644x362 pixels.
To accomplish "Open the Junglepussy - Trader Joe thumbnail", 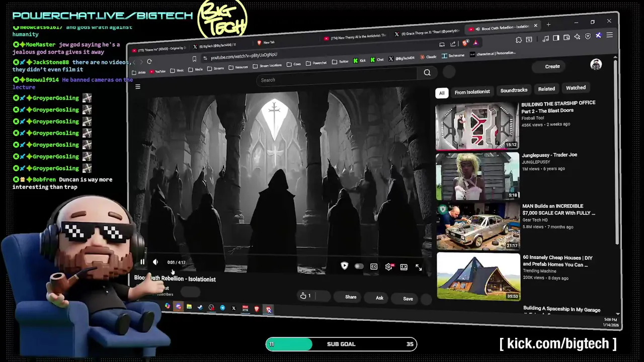I will pyautogui.click(x=477, y=176).
